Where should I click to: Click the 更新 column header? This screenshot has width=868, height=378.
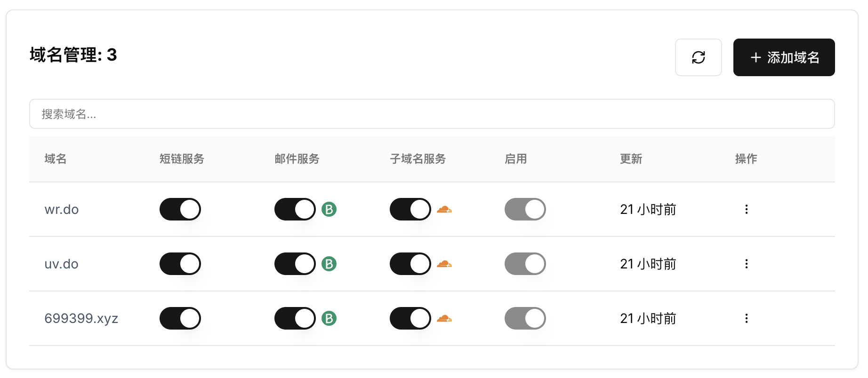(x=631, y=159)
